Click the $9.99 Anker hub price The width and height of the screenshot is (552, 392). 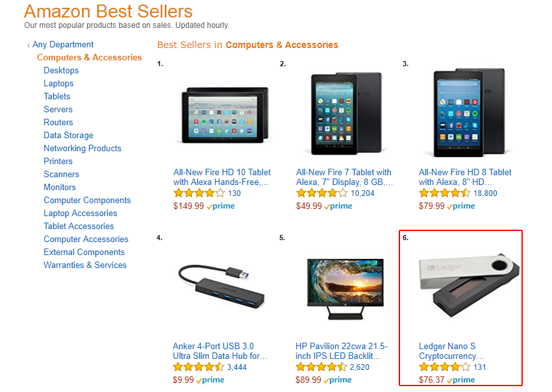tap(183, 380)
